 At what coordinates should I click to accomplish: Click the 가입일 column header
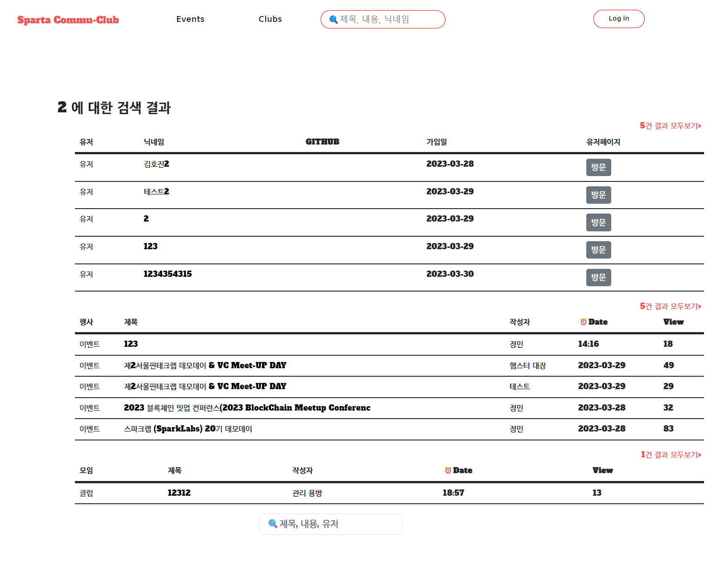436,142
